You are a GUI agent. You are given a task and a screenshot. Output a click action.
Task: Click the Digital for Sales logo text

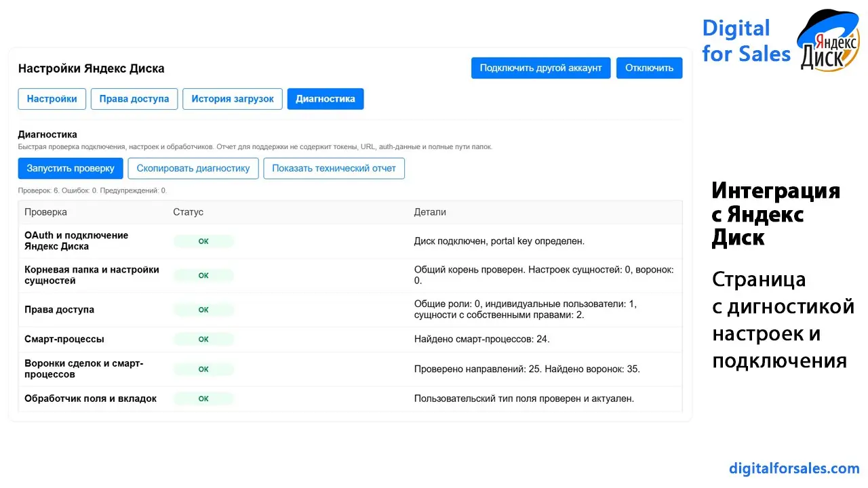[746, 41]
